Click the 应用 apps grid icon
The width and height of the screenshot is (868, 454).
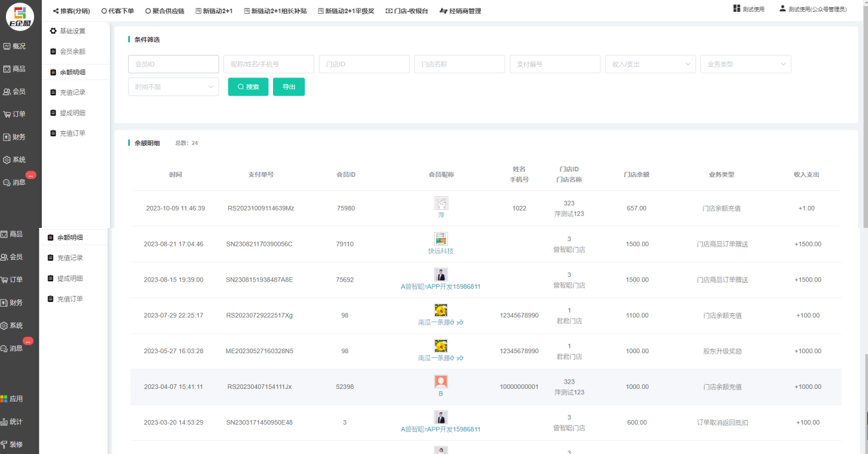click(x=4, y=399)
